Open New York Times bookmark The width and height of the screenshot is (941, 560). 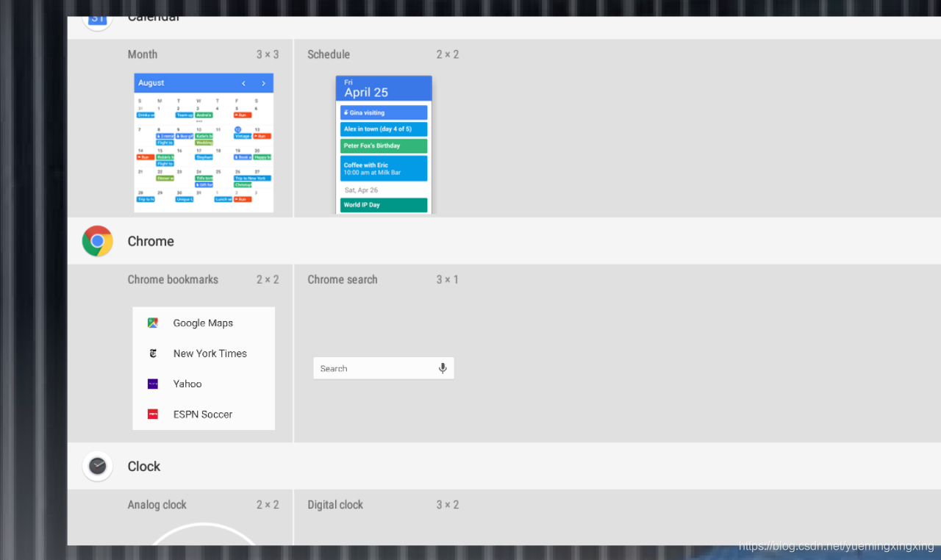tap(204, 353)
